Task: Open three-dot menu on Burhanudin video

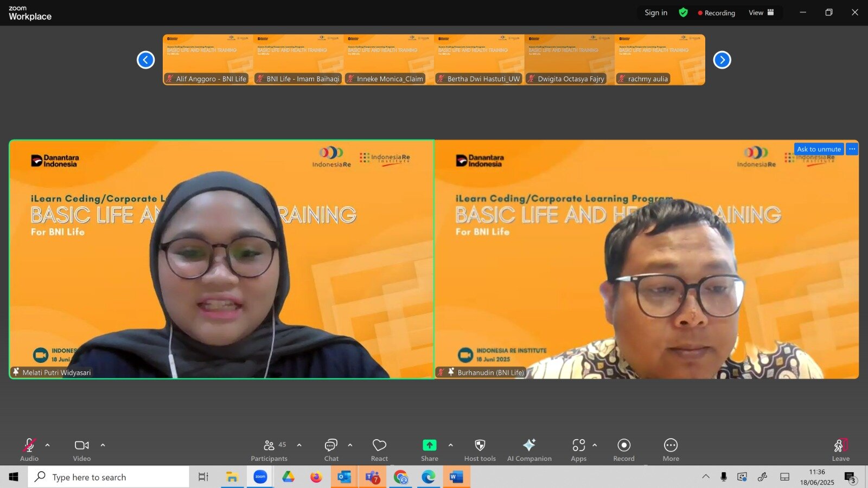Action: (852, 149)
